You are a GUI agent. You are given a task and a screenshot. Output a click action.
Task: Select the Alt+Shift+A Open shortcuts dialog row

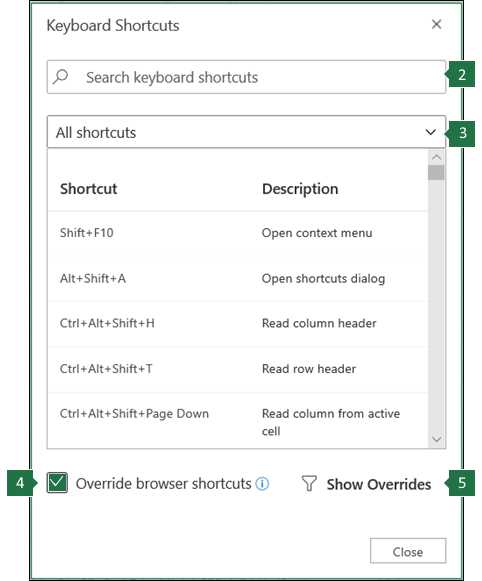(x=238, y=279)
